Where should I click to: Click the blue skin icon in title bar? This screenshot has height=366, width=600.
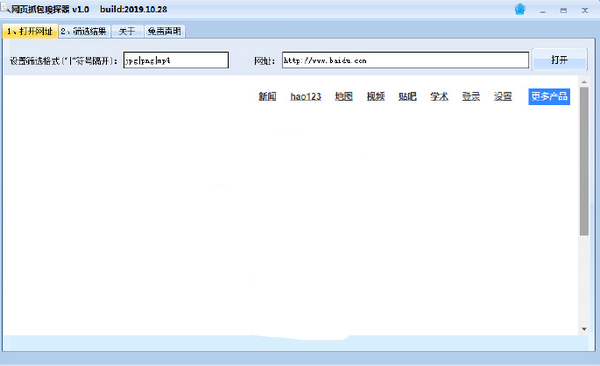(520, 9)
